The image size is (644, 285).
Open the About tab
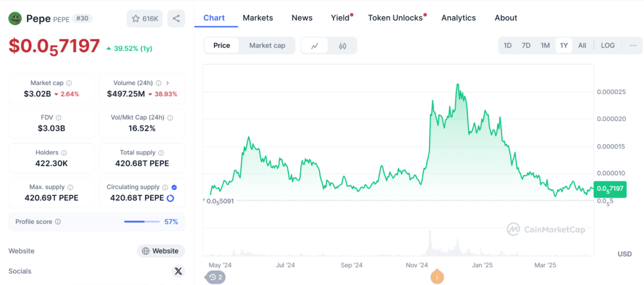[506, 17]
